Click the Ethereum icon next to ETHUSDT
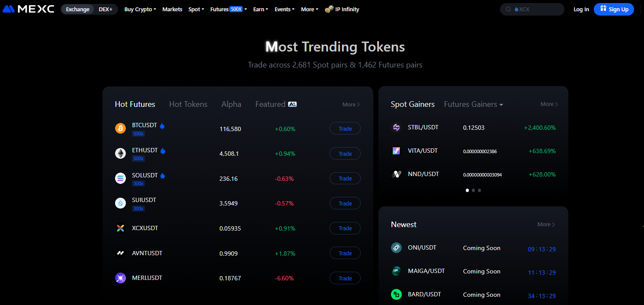 click(x=120, y=154)
